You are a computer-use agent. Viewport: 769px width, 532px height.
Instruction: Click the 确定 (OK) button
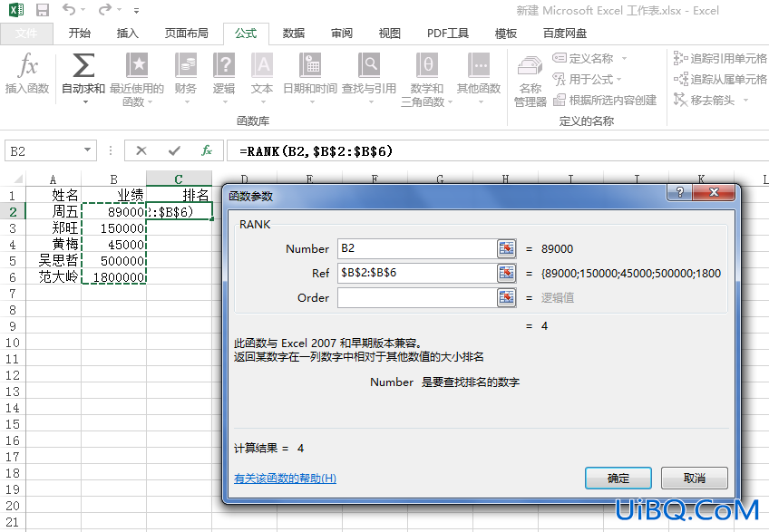618,478
